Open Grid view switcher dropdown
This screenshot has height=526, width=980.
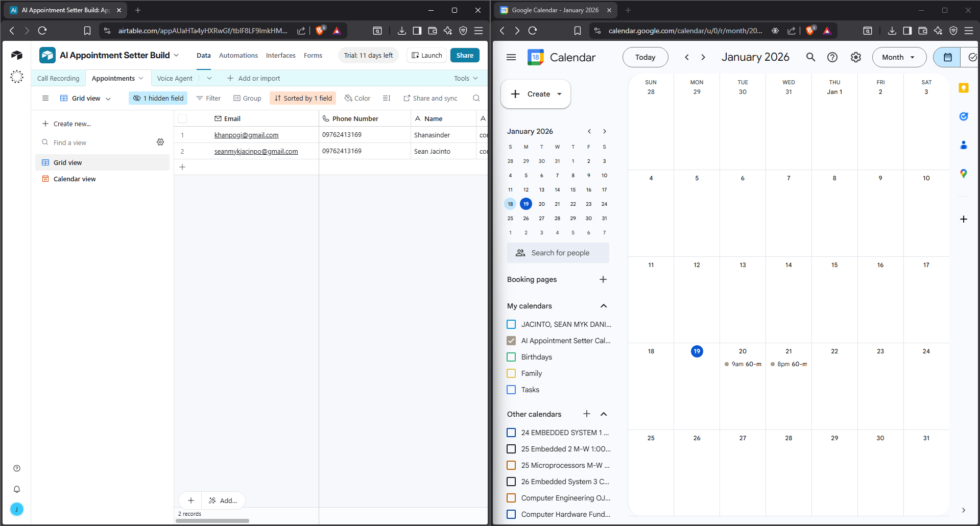coord(85,98)
